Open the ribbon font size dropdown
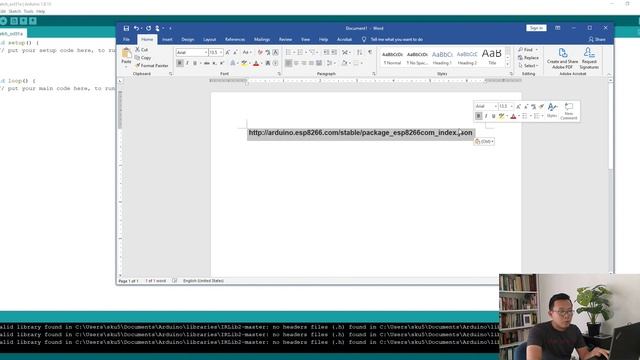Image resolution: width=640 pixels, height=360 pixels. click(221, 53)
